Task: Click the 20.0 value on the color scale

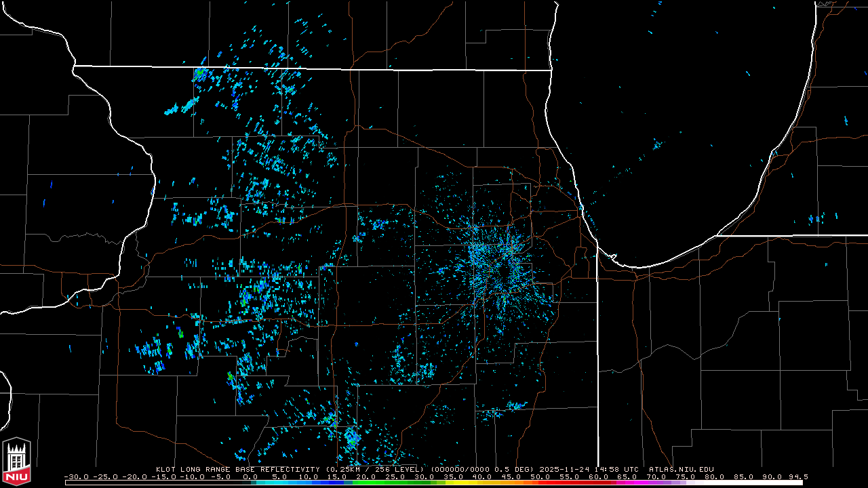Action: pyautogui.click(x=366, y=476)
